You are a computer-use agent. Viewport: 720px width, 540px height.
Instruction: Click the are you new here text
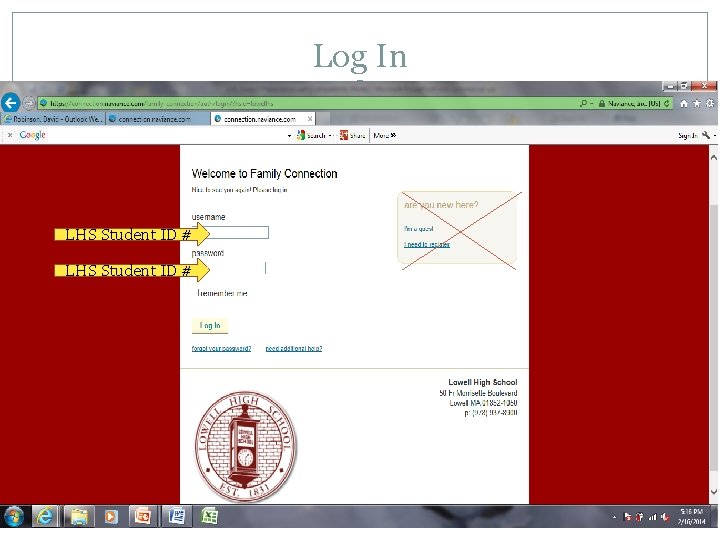[441, 205]
